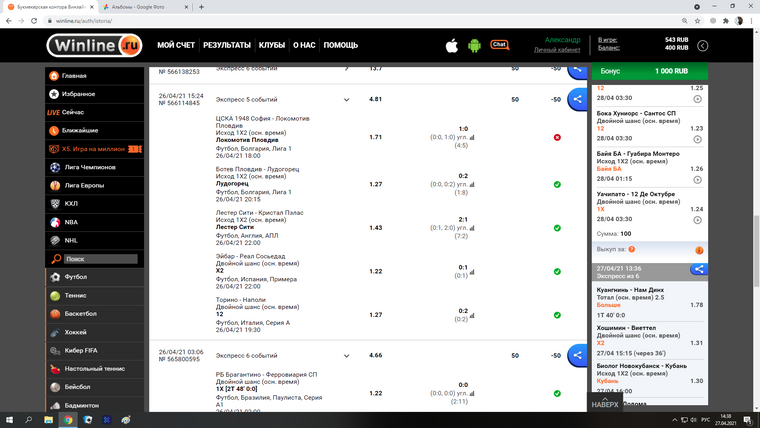
Task: Open МОЙ СЧЕТ menu
Action: pyautogui.click(x=176, y=45)
